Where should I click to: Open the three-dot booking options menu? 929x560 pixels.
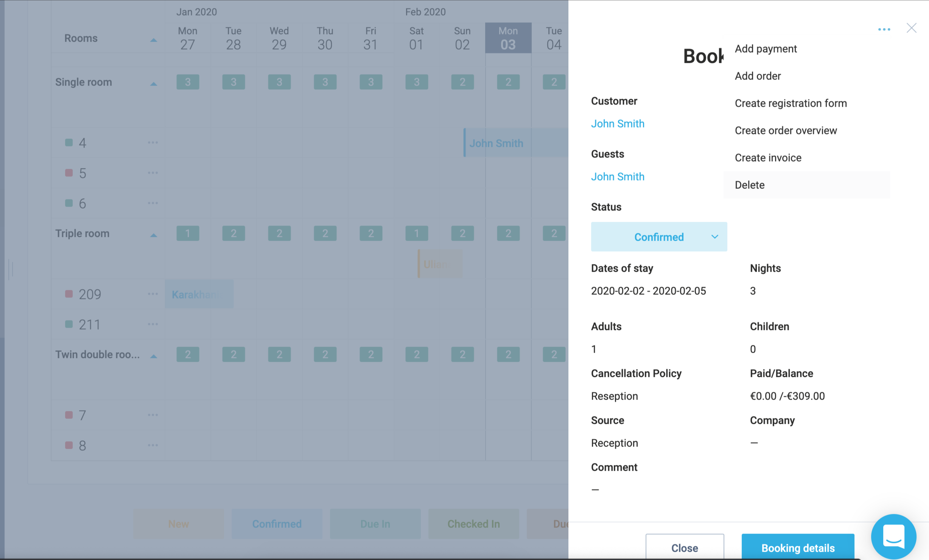pyautogui.click(x=884, y=30)
